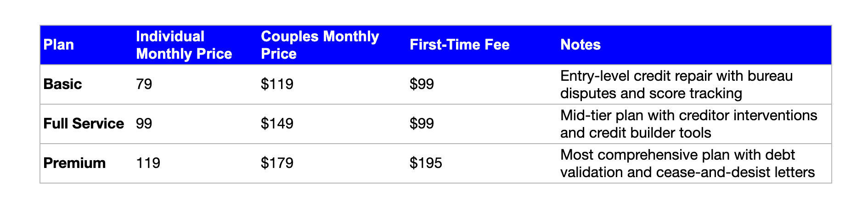Select the most comprehensive plan note
The image size is (868, 212).
point(687,163)
